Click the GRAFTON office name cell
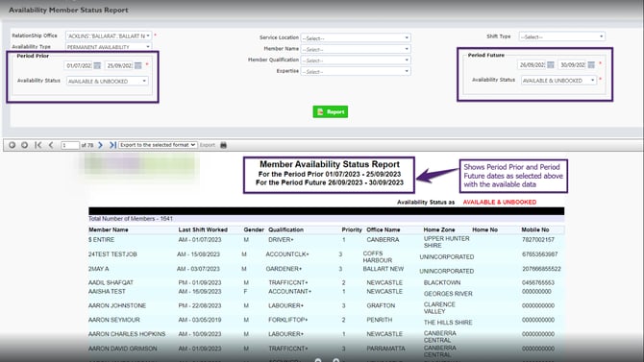The width and height of the screenshot is (644, 362). tap(381, 305)
